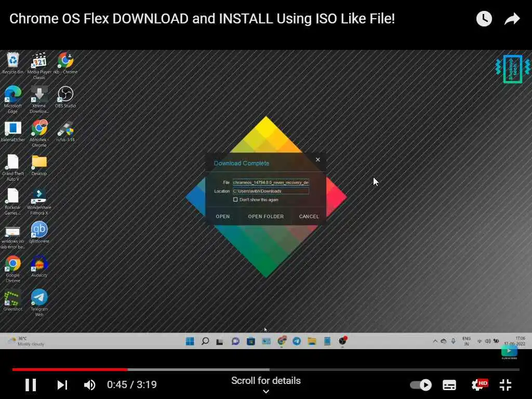Click the OPEN button in Download Complete
Viewport: 532px width, 399px height.
[x=222, y=217]
